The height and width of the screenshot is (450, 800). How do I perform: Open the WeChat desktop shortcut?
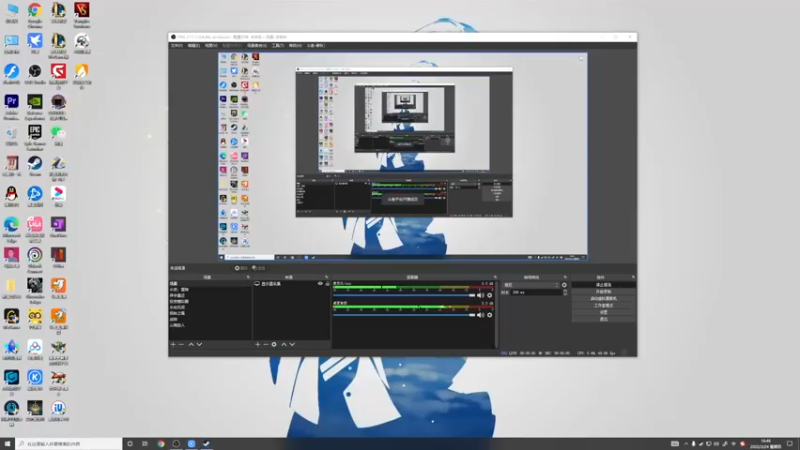pos(58,136)
